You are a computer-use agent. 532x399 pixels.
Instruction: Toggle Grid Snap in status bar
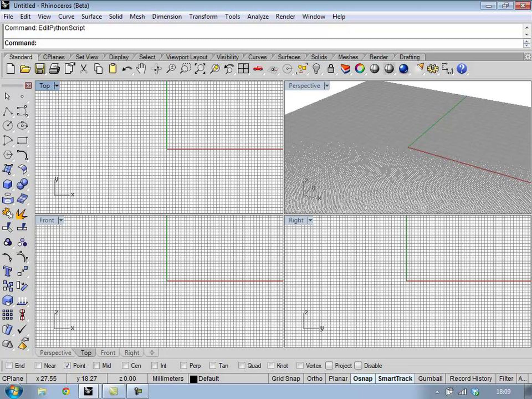pos(286,379)
